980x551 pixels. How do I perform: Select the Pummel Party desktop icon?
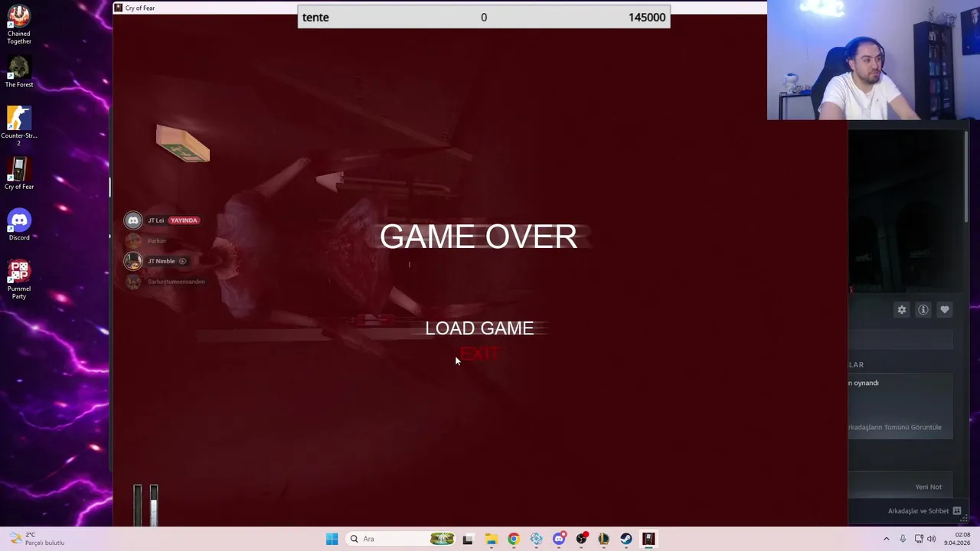tap(19, 279)
